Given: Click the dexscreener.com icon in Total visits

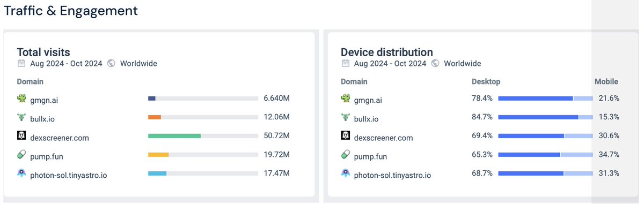Looking at the screenshot, I should click(x=21, y=136).
